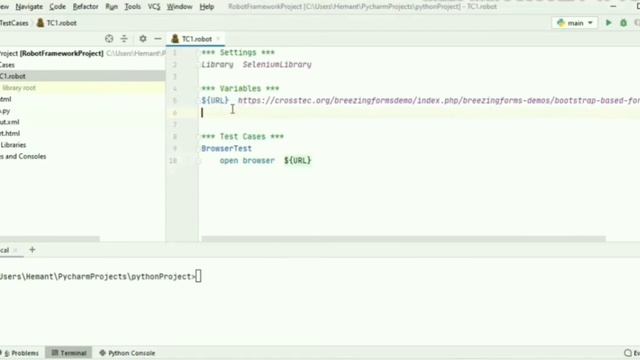Viewport: 640px width, 360px height.
Task: Open the Tools menu
Action: point(132,7)
